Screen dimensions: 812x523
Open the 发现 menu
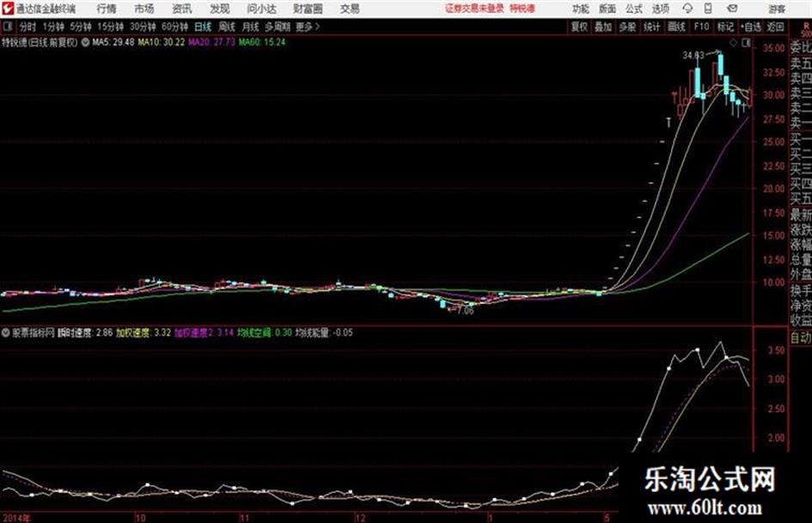point(220,9)
